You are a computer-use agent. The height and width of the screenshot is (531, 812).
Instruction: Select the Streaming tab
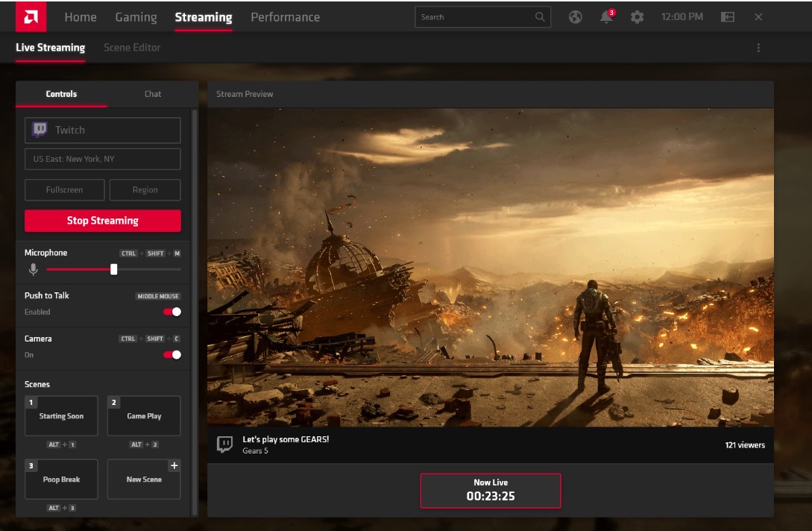coord(204,17)
